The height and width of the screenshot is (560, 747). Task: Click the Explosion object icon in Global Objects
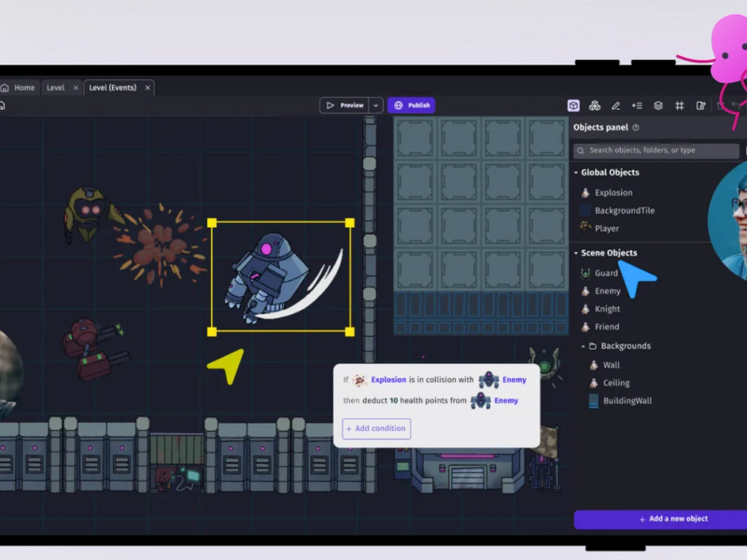[585, 193]
